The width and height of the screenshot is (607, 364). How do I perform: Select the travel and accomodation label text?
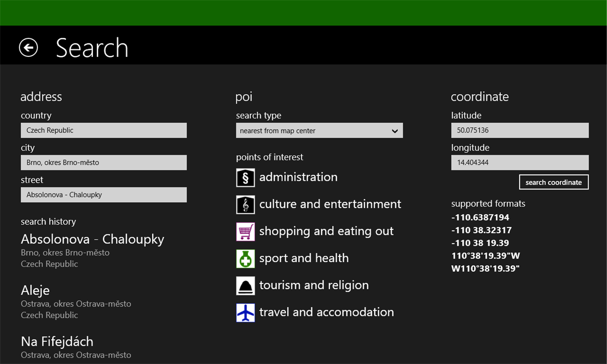[x=327, y=312]
